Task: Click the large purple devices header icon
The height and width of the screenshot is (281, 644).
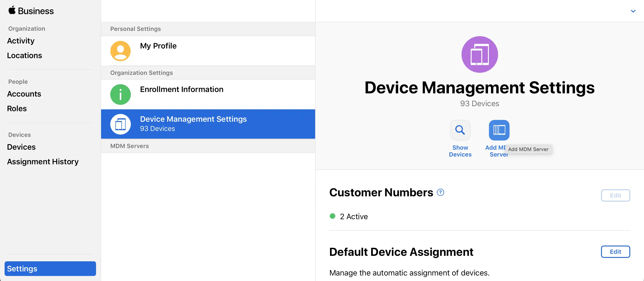Action: [480, 54]
